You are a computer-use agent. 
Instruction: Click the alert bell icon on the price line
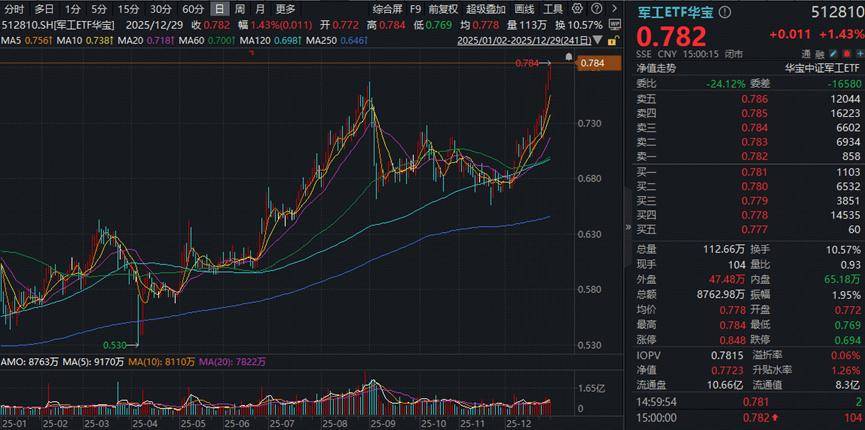(569, 58)
